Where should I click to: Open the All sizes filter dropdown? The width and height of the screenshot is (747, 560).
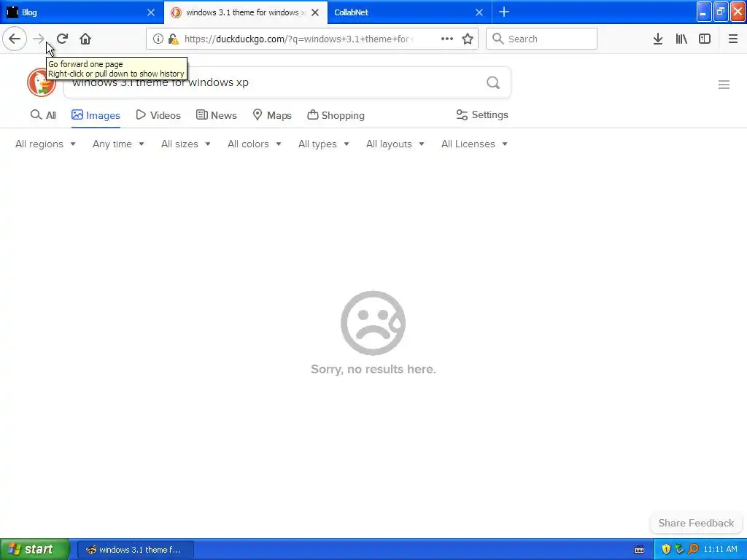click(186, 144)
